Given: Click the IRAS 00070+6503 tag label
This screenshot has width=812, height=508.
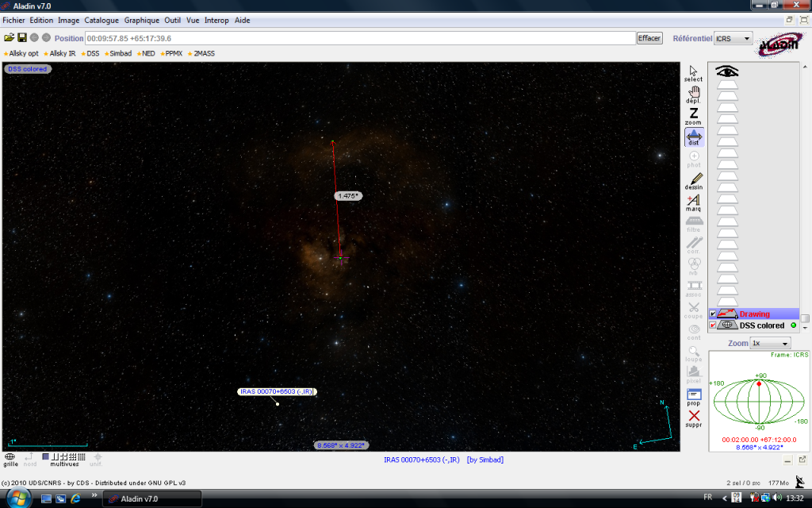Looking at the screenshot, I should tap(277, 391).
